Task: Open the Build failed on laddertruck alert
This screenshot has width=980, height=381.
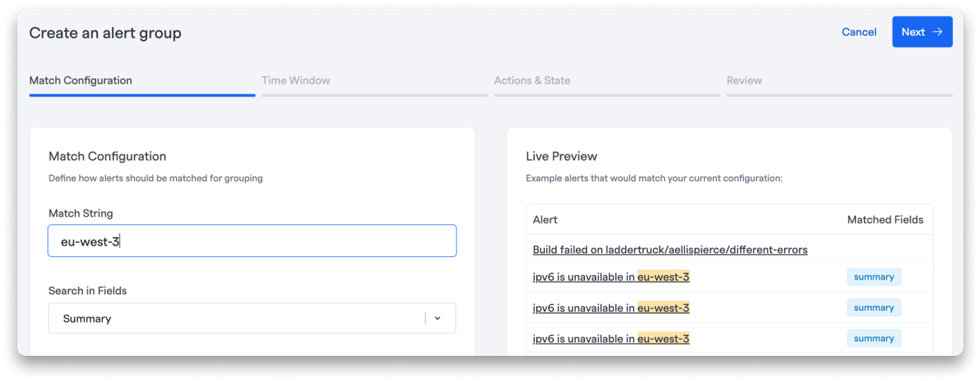Action: (670, 250)
